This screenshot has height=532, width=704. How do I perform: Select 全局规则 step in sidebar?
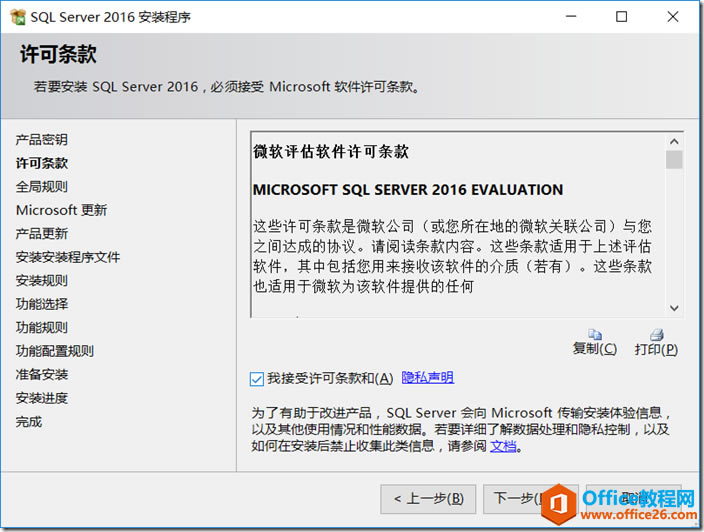coord(42,187)
